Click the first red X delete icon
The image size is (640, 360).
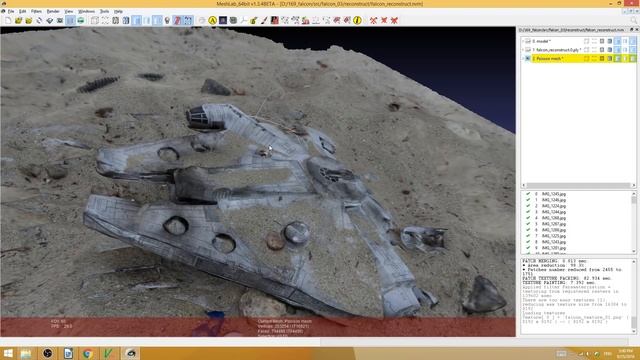click(373, 20)
